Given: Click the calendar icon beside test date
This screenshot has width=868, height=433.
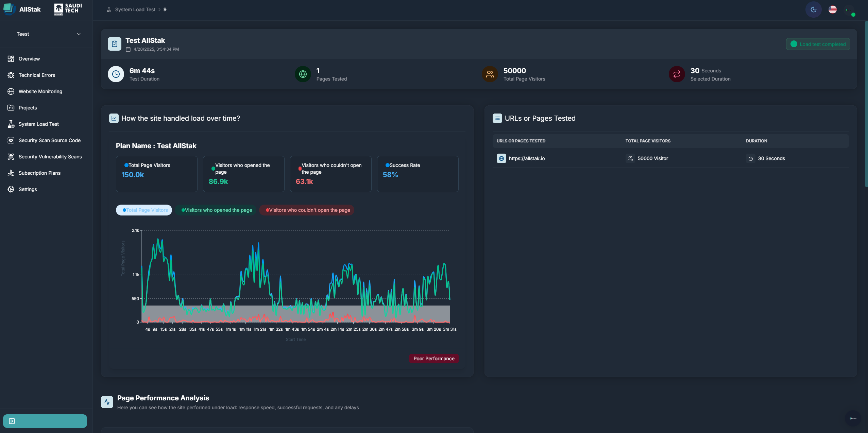Looking at the screenshot, I should 128,49.
